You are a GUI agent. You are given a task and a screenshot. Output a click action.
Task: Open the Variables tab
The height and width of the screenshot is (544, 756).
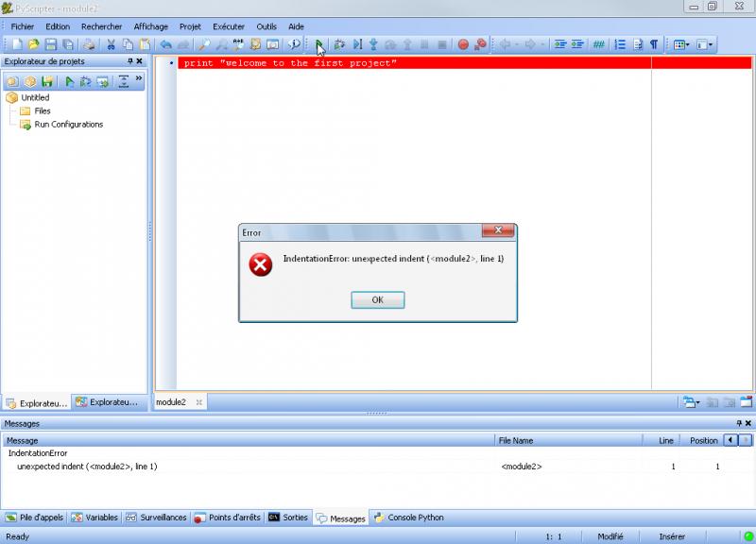[95, 518]
